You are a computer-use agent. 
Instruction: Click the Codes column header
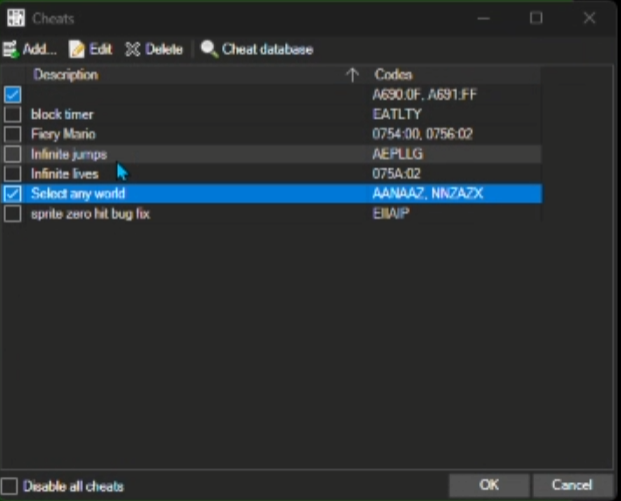393,75
